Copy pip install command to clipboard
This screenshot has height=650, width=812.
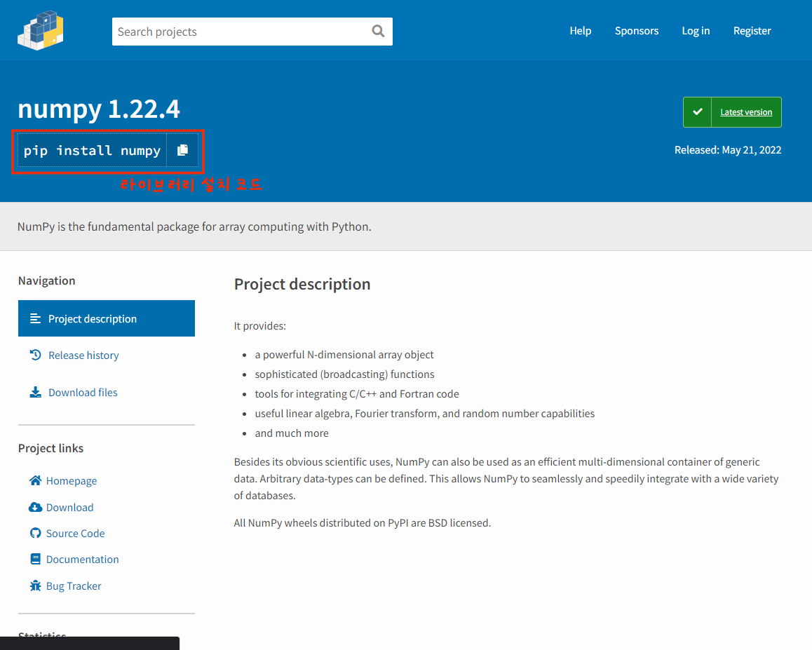pyautogui.click(x=182, y=150)
